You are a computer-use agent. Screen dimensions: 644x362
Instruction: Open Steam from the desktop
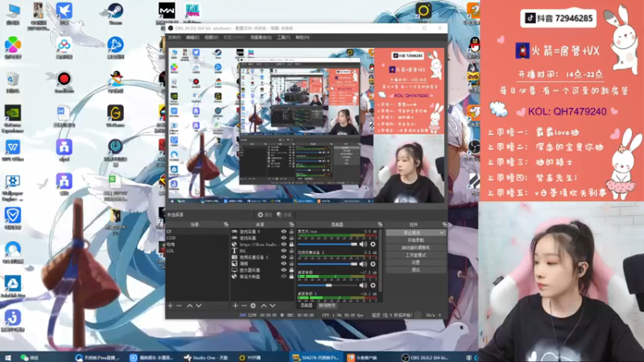(x=115, y=14)
